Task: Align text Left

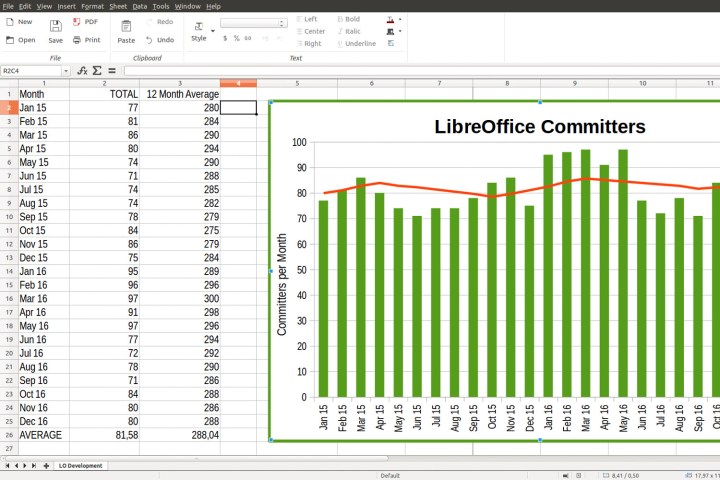Action: pos(307,19)
